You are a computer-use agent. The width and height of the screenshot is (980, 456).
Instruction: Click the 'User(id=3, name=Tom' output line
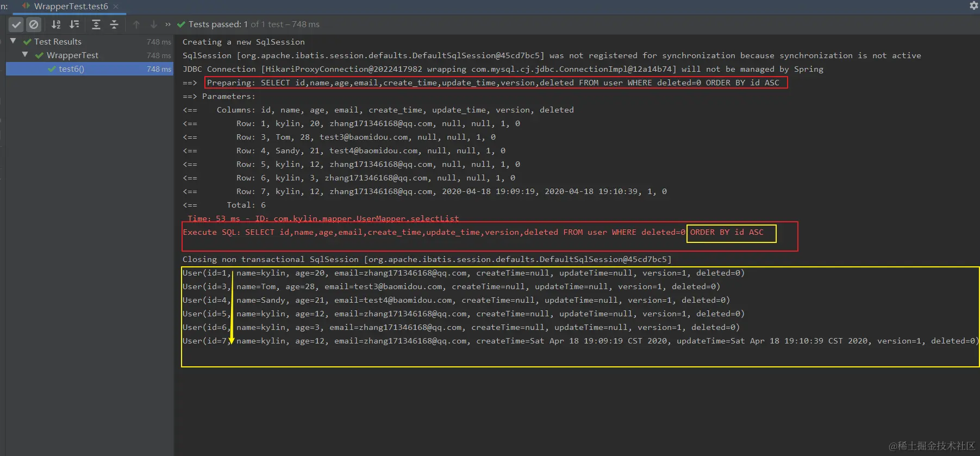[451, 286]
